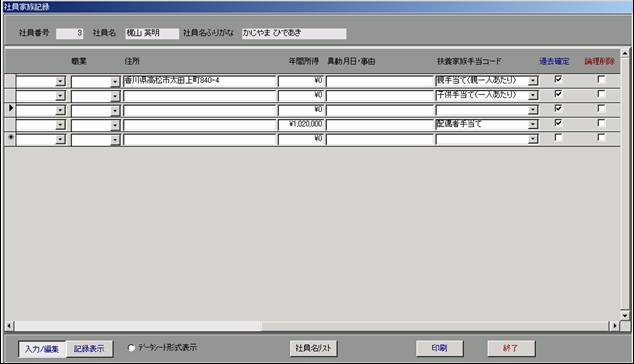Click the 年間所得 column header
The height and width of the screenshot is (364, 634).
[x=304, y=61]
